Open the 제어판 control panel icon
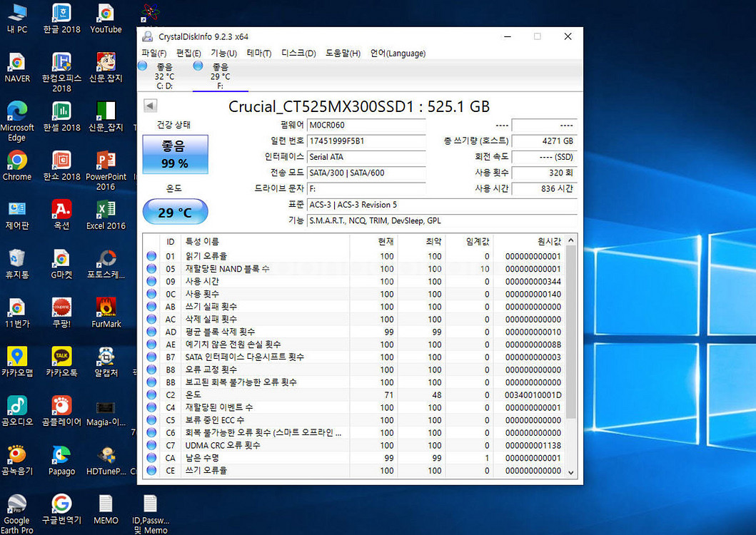The width and height of the screenshot is (756, 535). coord(17,215)
